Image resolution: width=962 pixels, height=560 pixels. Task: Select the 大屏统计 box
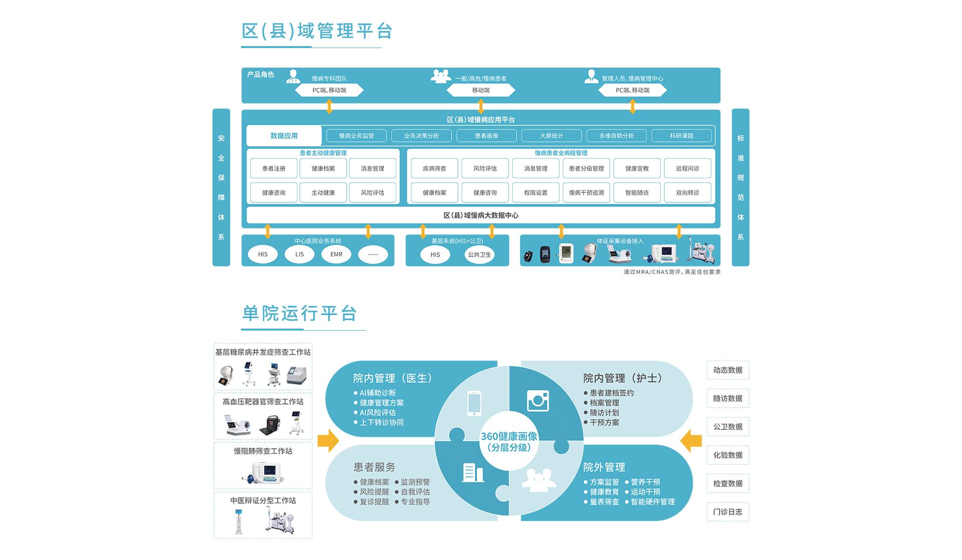(x=552, y=136)
